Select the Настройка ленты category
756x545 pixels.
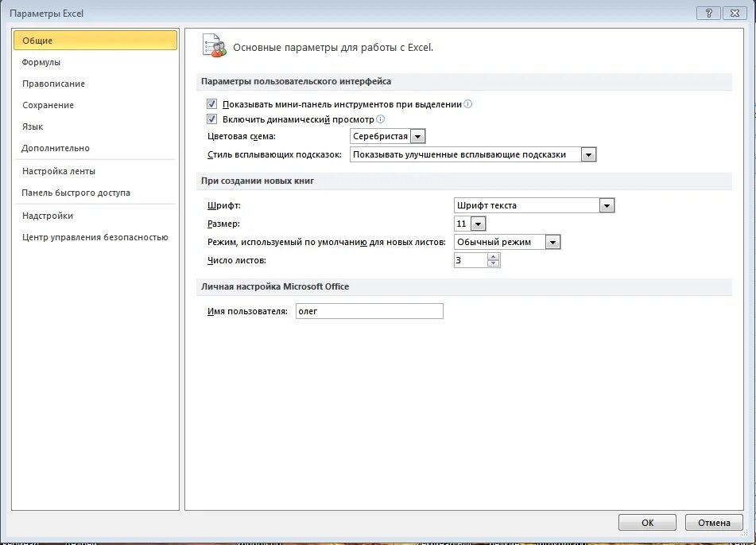tap(95, 171)
